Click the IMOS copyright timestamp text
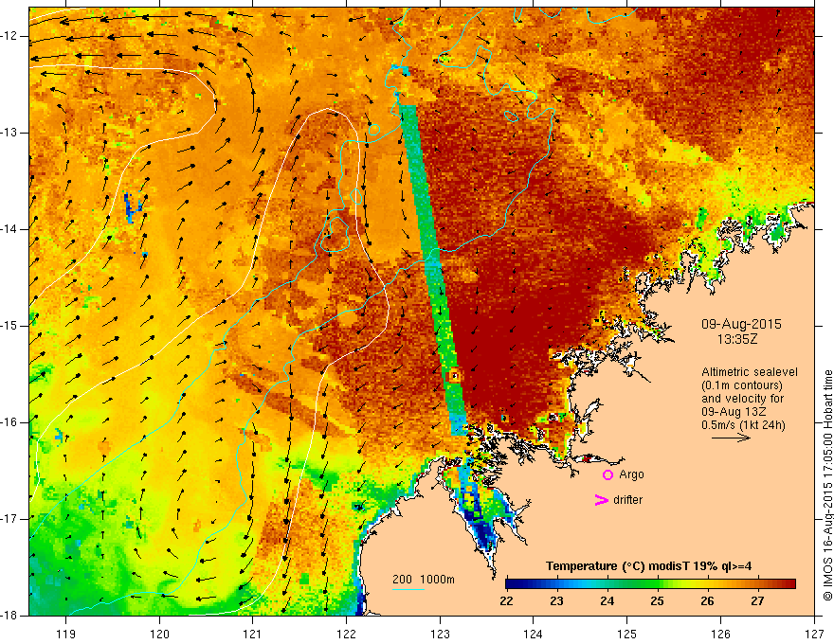 (x=827, y=486)
